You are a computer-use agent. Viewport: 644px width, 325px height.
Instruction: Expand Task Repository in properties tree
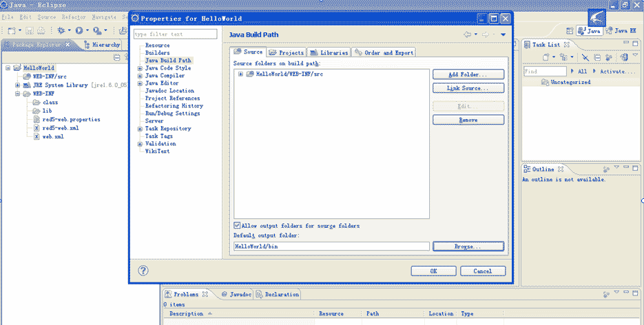[140, 129]
